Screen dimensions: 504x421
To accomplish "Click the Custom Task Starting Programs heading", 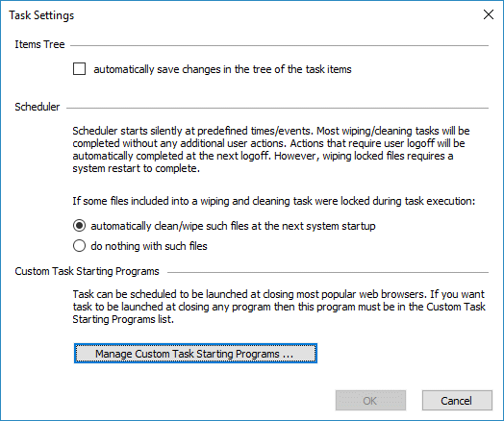I will pos(87,271).
